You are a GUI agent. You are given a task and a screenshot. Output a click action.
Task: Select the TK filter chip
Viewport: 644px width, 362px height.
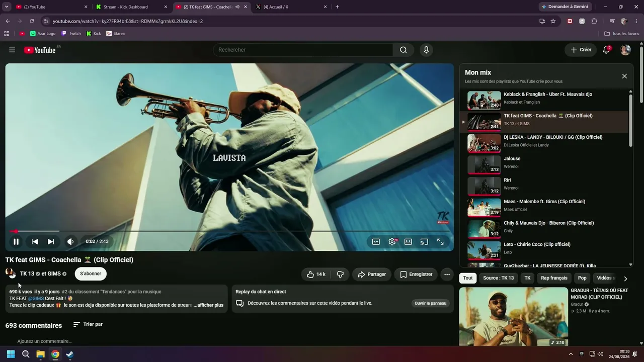[527, 279]
